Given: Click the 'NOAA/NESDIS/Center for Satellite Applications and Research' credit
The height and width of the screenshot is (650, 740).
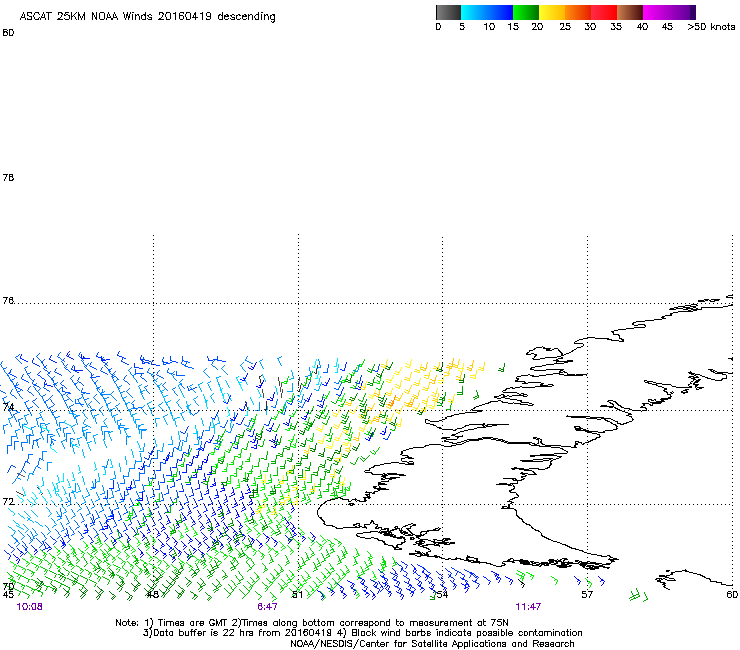Looking at the screenshot, I should (x=432, y=644).
